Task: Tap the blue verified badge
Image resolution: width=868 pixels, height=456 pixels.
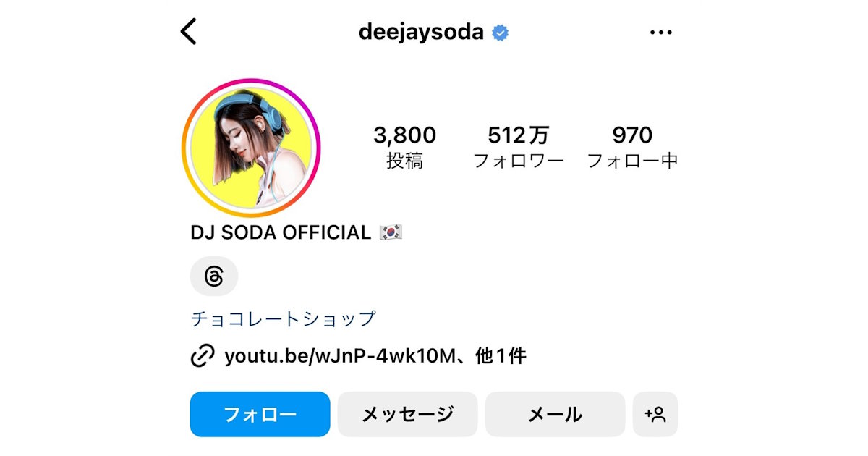Action: pos(500,33)
